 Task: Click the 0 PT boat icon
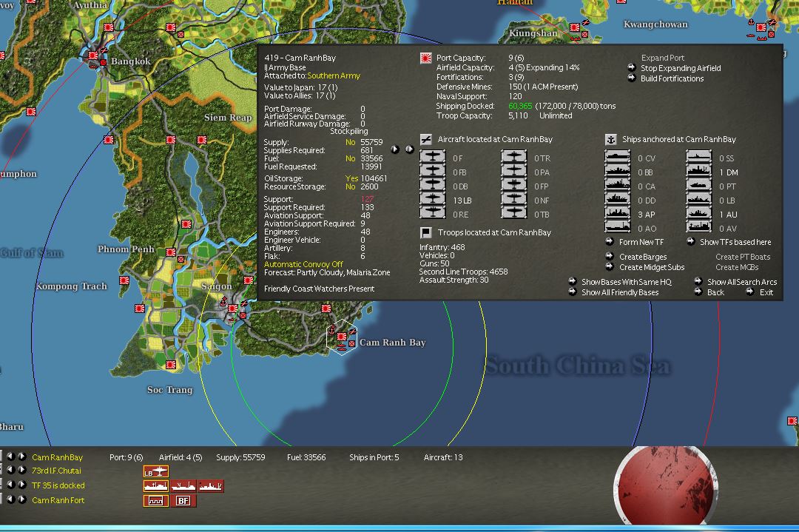coord(699,184)
